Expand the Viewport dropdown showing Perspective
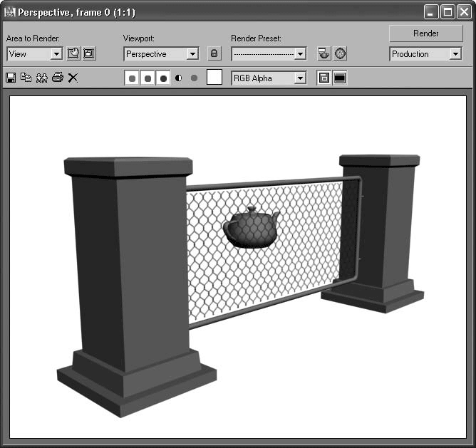The width and height of the screenshot is (476, 448). tap(192, 54)
